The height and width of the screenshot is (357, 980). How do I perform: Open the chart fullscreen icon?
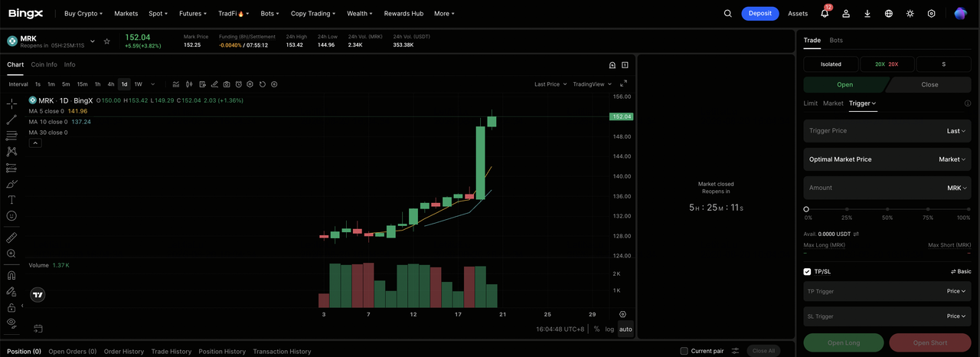click(623, 84)
